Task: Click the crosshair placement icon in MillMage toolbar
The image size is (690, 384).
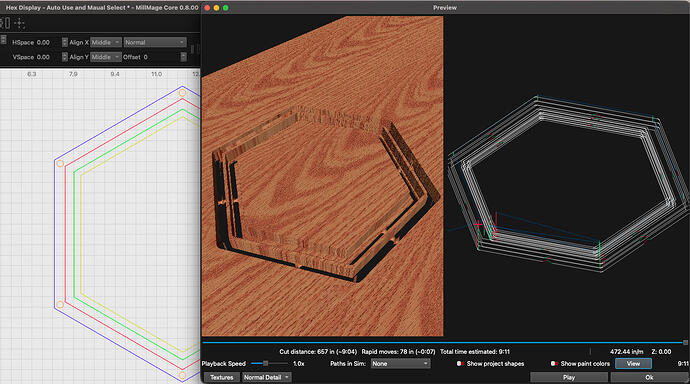Action: [x=19, y=23]
